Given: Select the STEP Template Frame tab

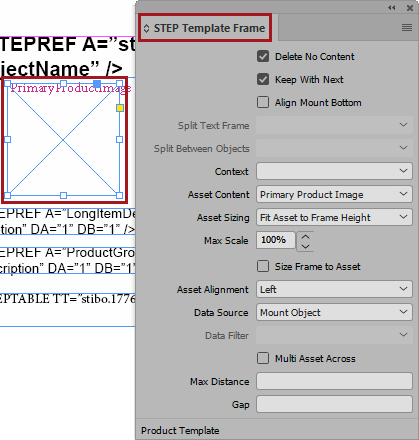Looking at the screenshot, I should pyautogui.click(x=205, y=28).
